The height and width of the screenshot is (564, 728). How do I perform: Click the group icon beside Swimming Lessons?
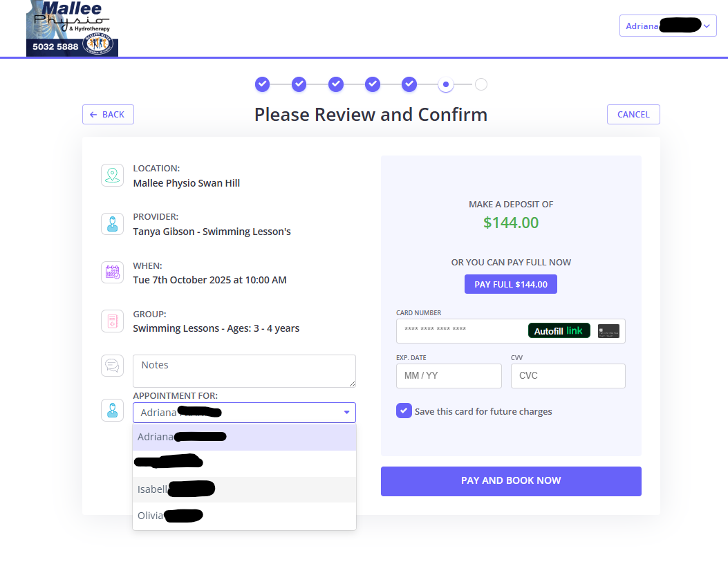pyautogui.click(x=112, y=321)
